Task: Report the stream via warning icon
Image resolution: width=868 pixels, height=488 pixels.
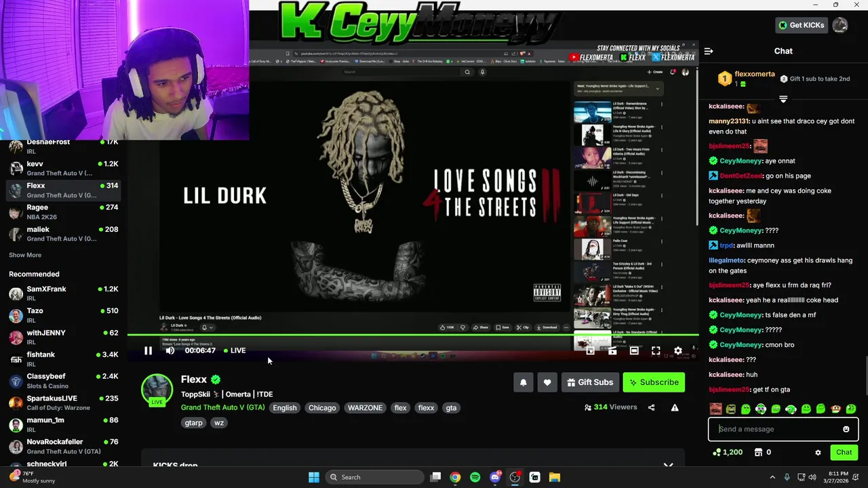Action: coord(675,407)
